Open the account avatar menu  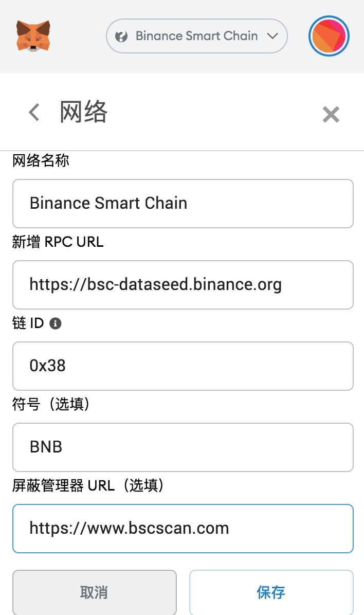coord(329,37)
